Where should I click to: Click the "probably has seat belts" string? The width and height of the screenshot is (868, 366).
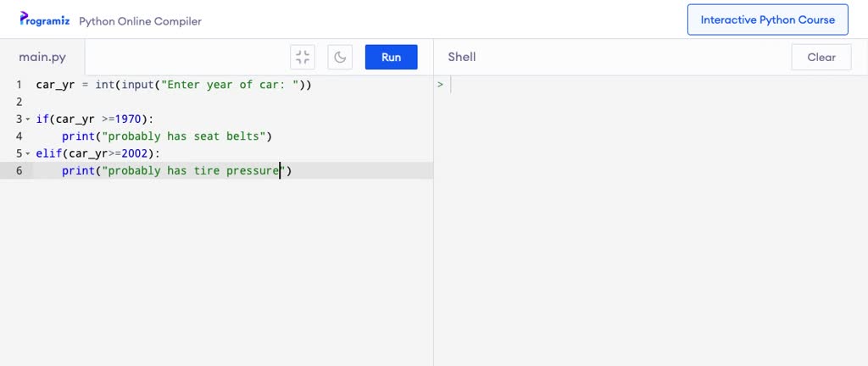(x=183, y=136)
